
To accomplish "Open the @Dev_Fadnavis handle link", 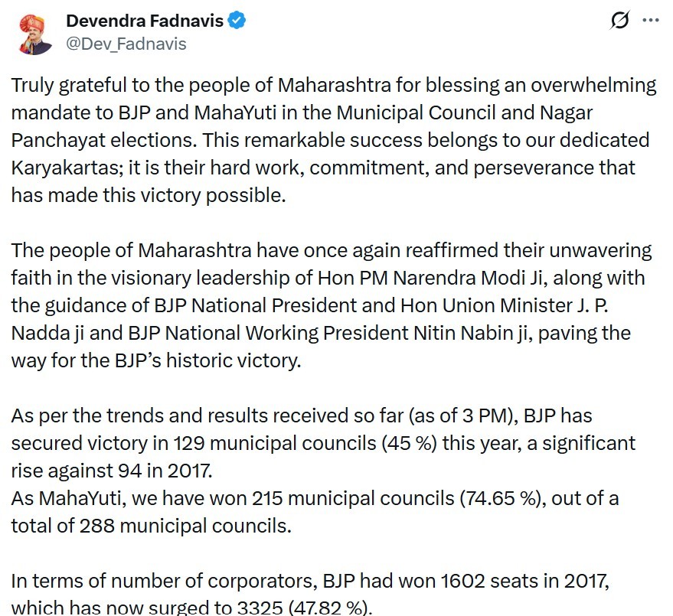I will 126,44.
